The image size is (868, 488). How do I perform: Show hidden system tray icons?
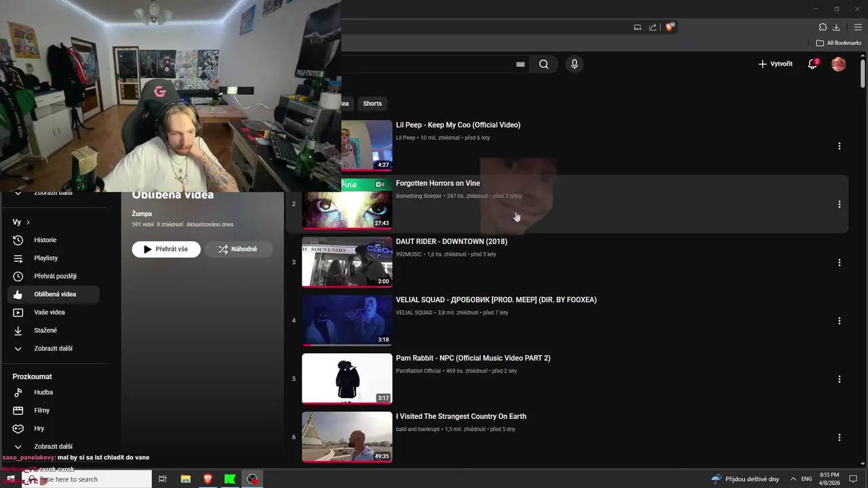click(x=793, y=479)
